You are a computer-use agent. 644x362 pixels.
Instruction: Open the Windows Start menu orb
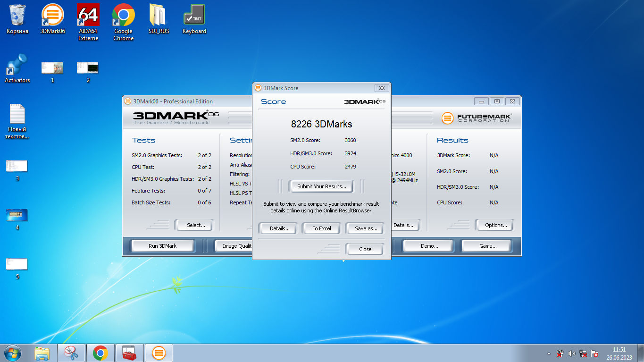13,353
